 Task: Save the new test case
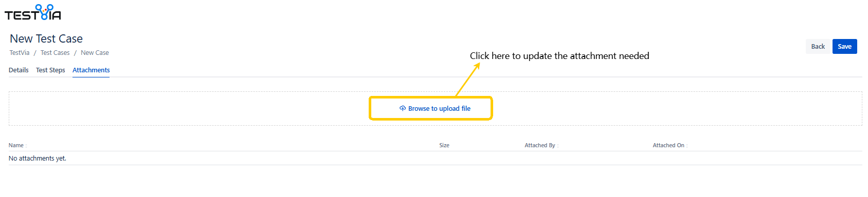(x=844, y=46)
